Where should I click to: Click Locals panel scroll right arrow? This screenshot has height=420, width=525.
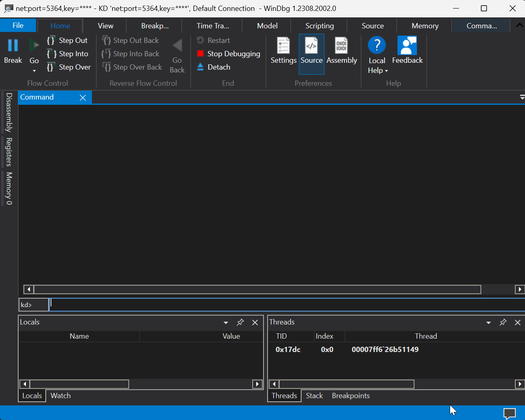coord(257,384)
